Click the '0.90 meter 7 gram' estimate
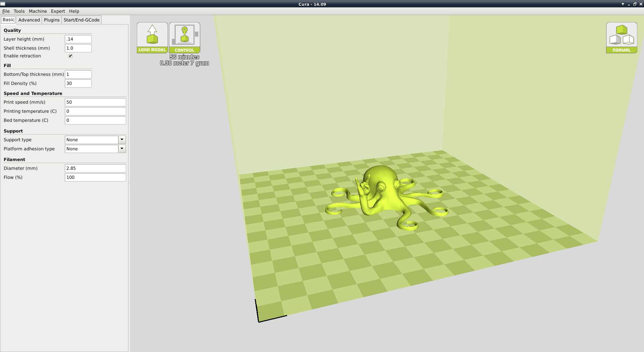Screen dimensions: 644x352 coord(184,63)
